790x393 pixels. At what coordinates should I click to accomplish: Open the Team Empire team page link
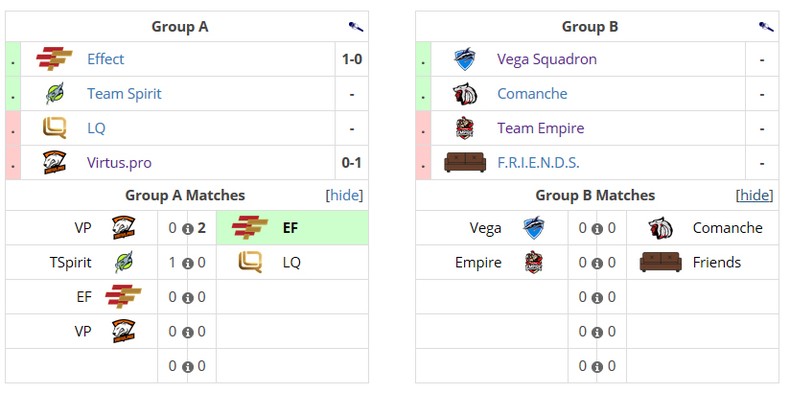click(541, 128)
